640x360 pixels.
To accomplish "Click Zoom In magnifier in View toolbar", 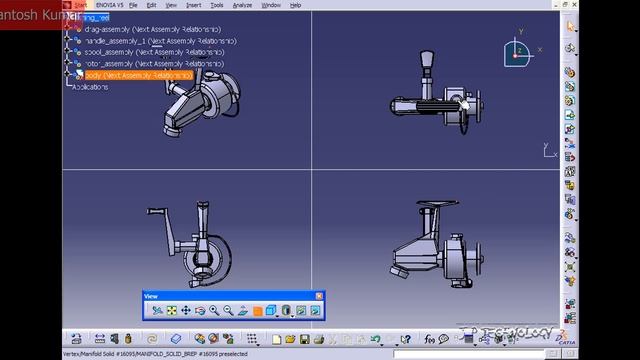I will pos(214,311).
